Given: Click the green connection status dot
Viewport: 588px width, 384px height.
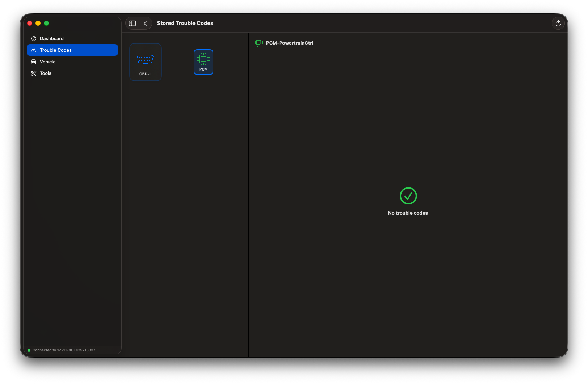Looking at the screenshot, I should 29,350.
